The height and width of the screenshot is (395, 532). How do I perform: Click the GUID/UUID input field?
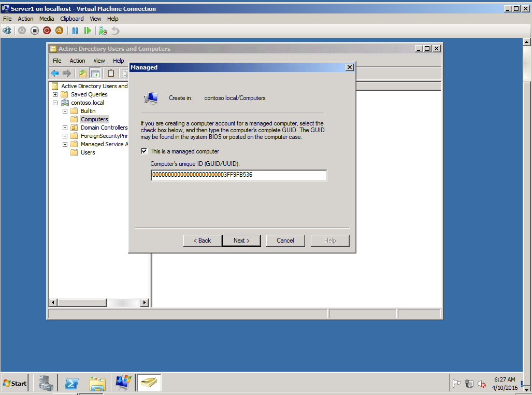pyautogui.click(x=239, y=175)
